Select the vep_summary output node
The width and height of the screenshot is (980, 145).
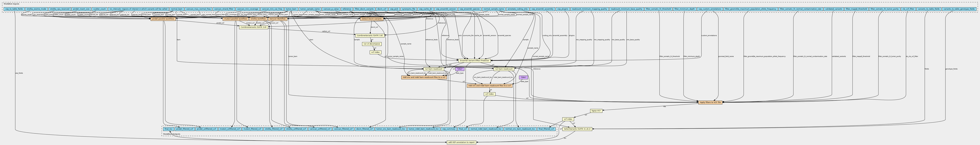coord(449,129)
